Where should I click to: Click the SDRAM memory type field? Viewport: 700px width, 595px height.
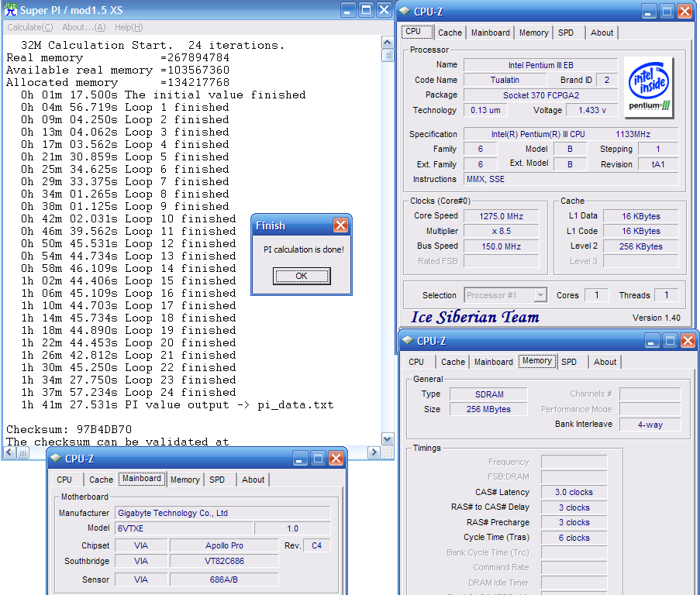489,394
